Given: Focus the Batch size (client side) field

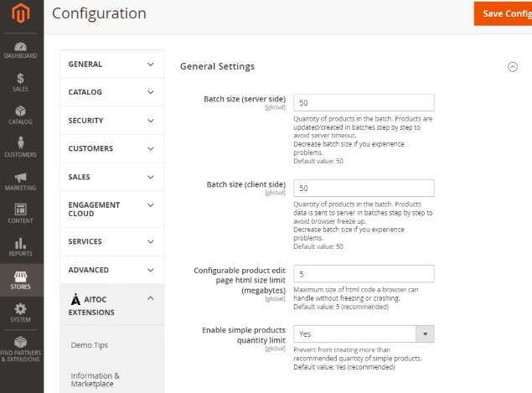Looking at the screenshot, I should coord(364,189).
